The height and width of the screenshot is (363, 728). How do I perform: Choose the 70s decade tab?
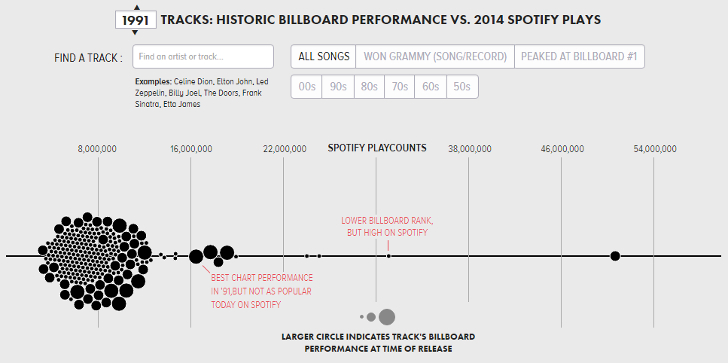[x=400, y=87]
